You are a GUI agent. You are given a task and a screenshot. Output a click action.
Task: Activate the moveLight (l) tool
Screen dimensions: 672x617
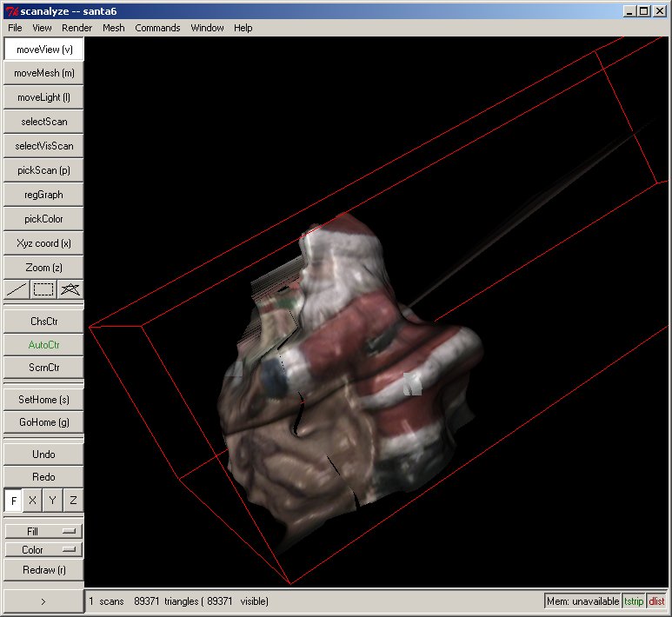[x=43, y=97]
